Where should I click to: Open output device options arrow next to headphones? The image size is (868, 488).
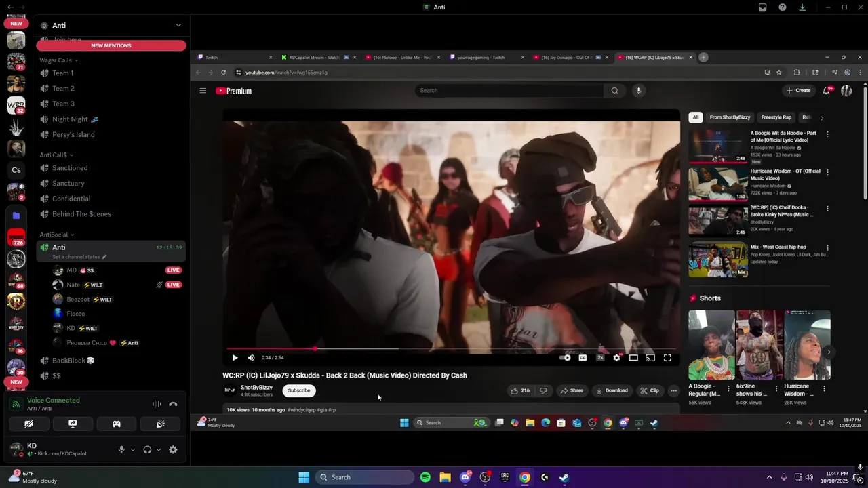click(x=159, y=449)
